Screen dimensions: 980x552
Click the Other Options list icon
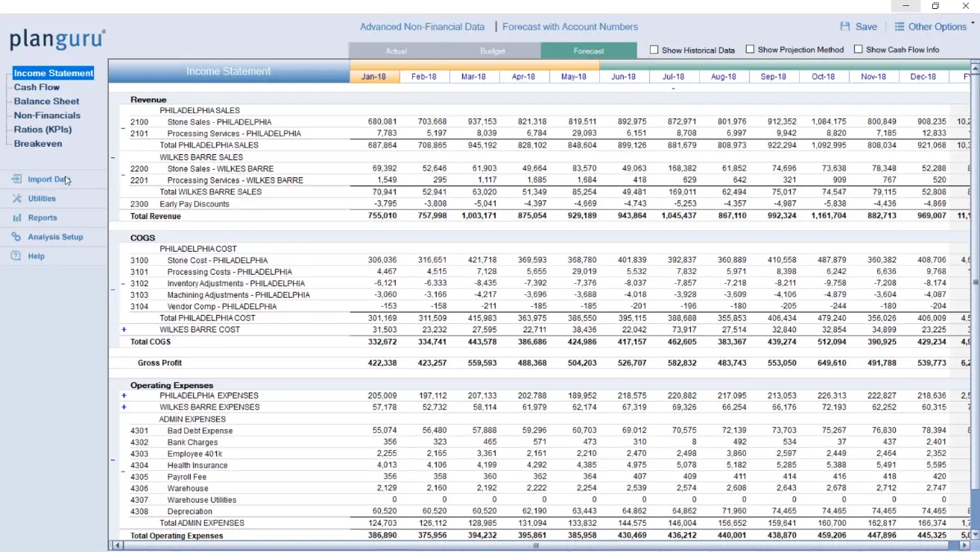(900, 26)
